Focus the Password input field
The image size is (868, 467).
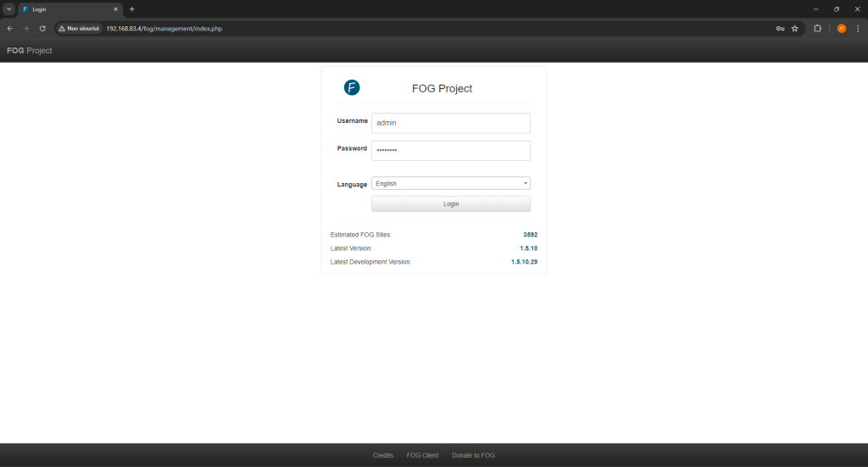click(x=451, y=150)
